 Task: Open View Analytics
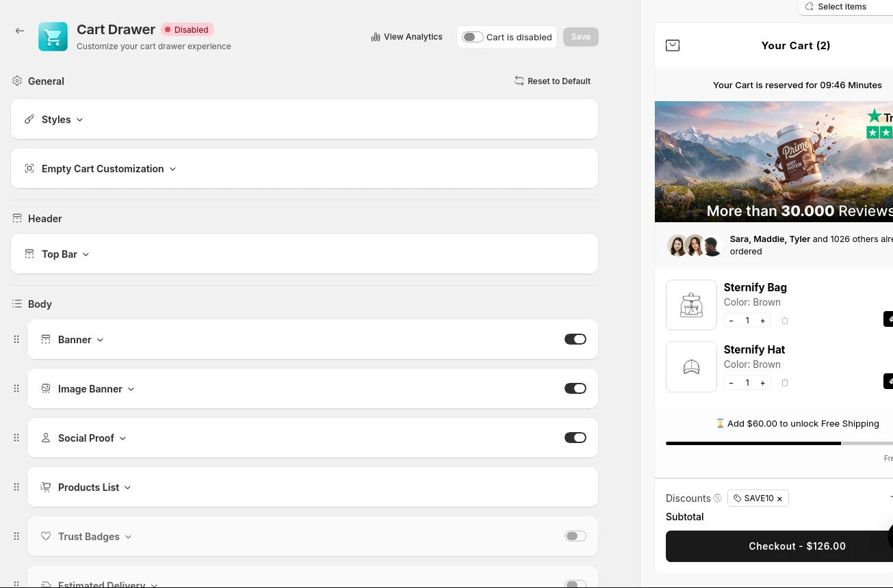[407, 37]
